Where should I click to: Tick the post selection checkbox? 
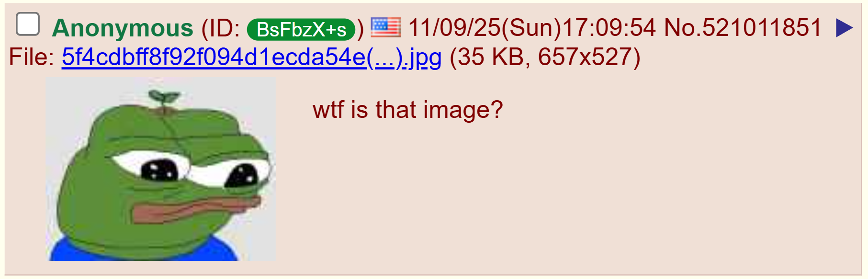[x=28, y=24]
